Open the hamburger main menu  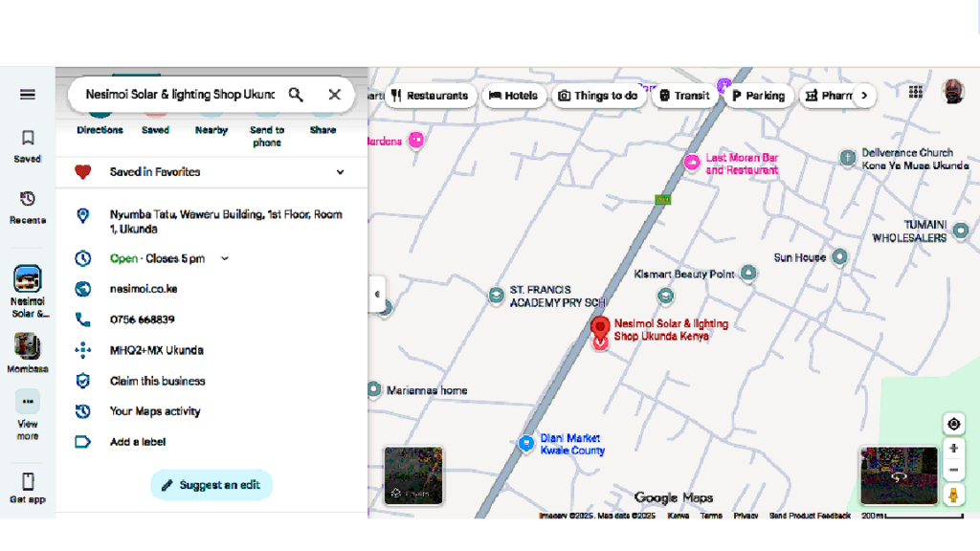pos(28,95)
